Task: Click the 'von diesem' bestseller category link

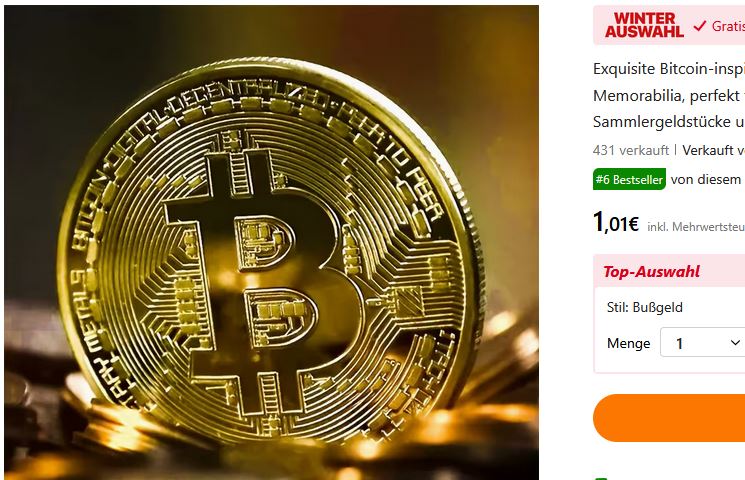Action: pyautogui.click(x=706, y=179)
